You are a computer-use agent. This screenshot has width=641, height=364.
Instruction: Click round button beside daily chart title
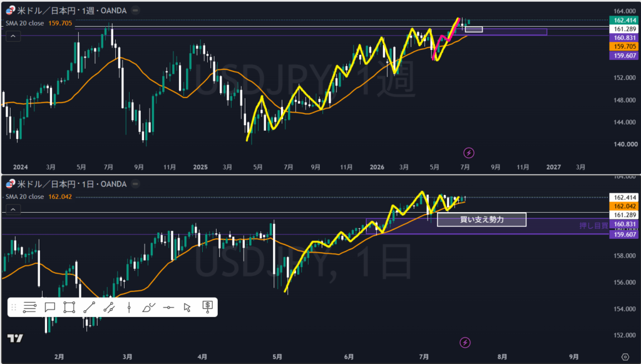pos(135,184)
